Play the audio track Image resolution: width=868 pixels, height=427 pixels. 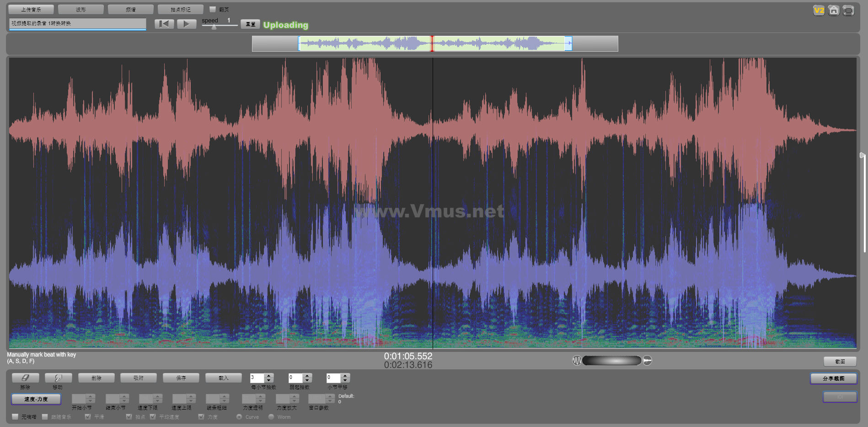(x=187, y=24)
